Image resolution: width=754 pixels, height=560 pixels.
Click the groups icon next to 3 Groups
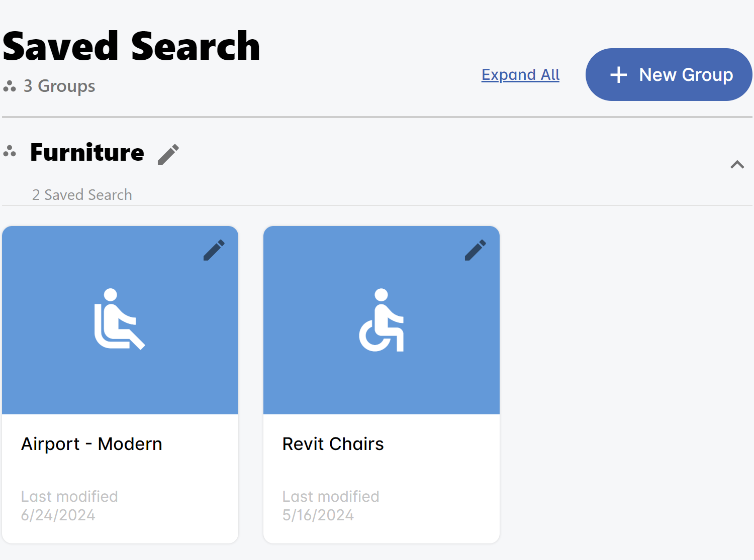[x=10, y=86]
